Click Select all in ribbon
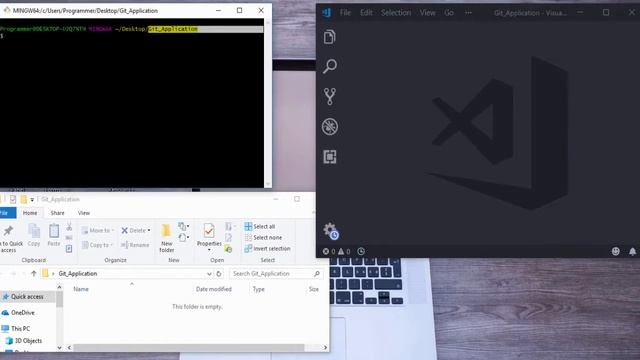This screenshot has height=360, width=640. pos(260,226)
